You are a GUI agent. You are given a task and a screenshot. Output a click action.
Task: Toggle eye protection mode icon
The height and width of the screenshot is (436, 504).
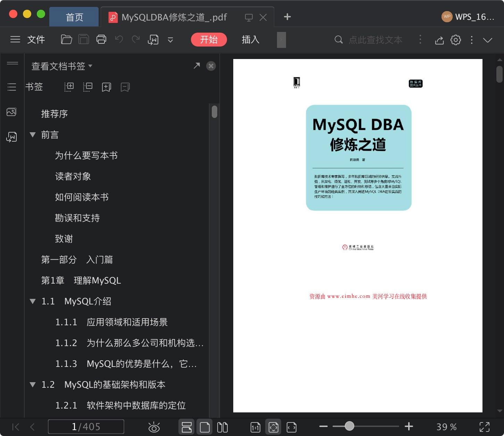(154, 427)
